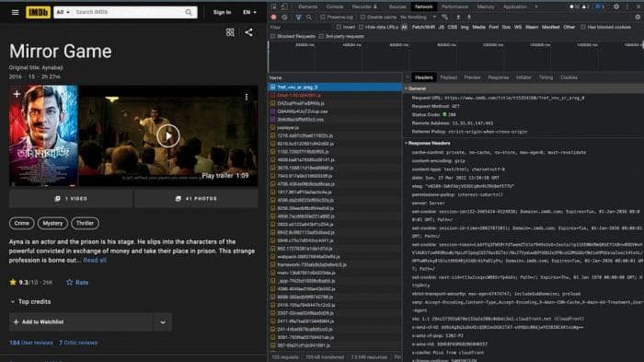
Task: Switch to the Console tab
Action: pyautogui.click(x=335, y=6)
